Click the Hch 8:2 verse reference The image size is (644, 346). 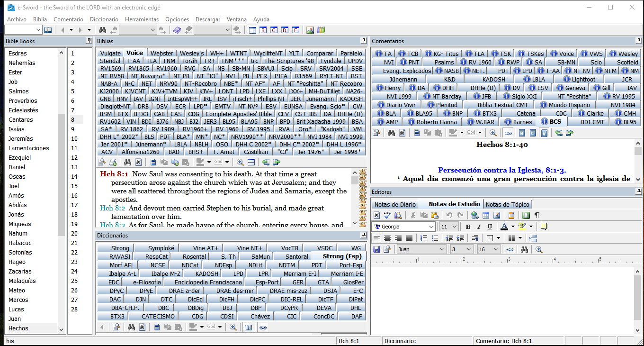click(113, 208)
